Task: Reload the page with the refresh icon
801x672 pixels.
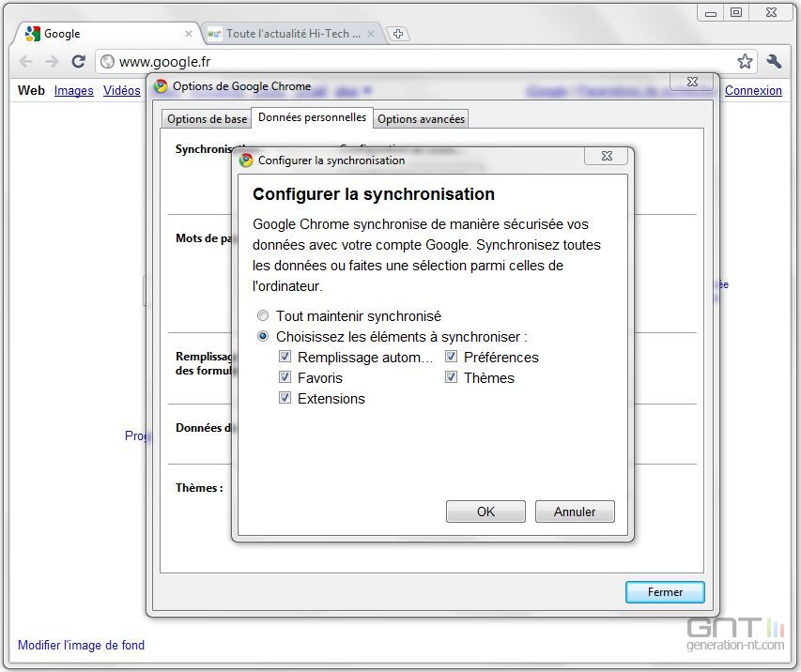Action: tap(78, 62)
